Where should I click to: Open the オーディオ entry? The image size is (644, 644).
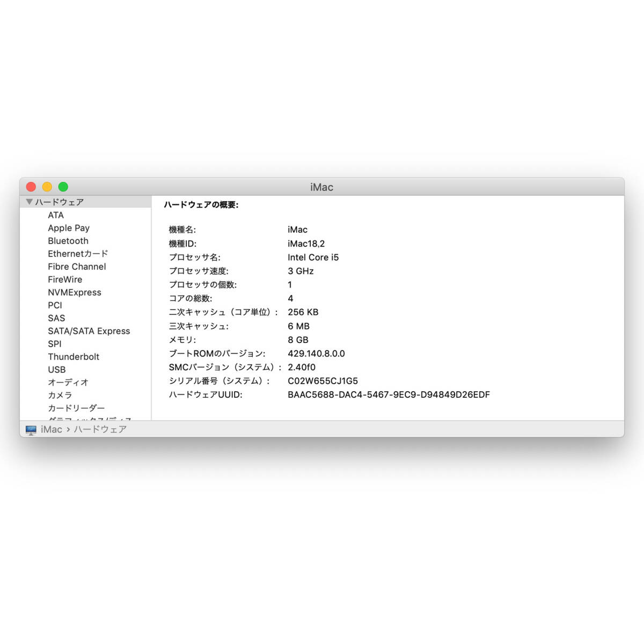[x=68, y=383]
